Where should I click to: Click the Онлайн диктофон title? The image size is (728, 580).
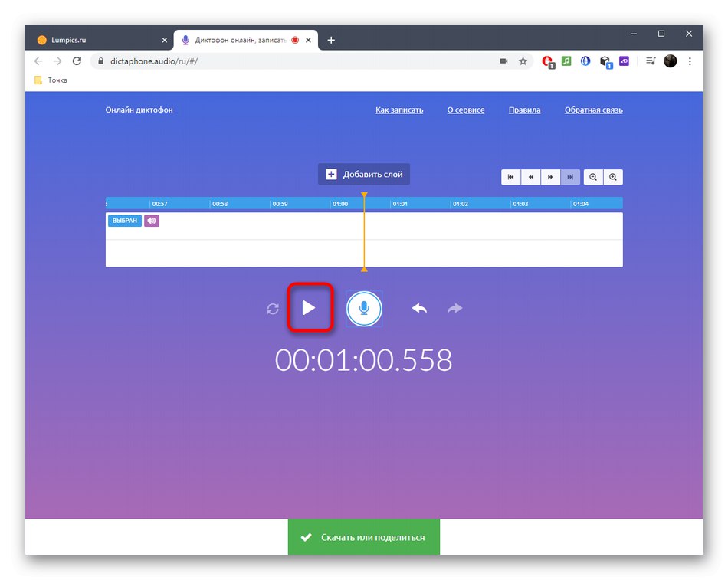tap(139, 110)
